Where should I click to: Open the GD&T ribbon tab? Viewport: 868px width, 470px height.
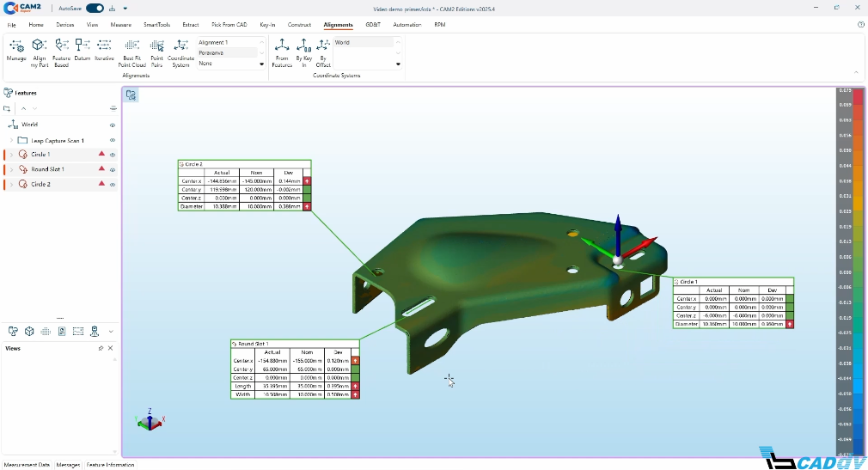[x=373, y=25]
